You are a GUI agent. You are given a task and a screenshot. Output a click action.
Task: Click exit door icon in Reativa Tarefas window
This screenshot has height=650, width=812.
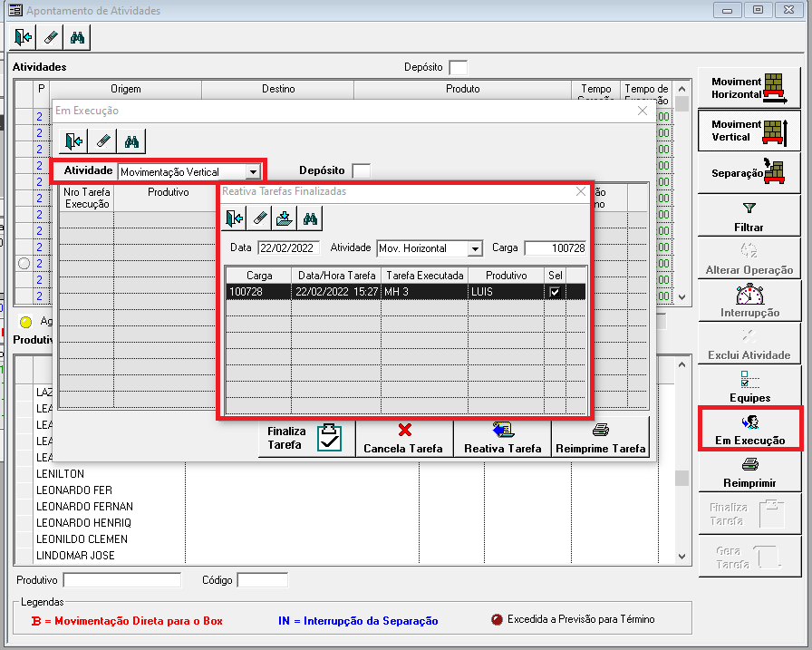pos(234,218)
